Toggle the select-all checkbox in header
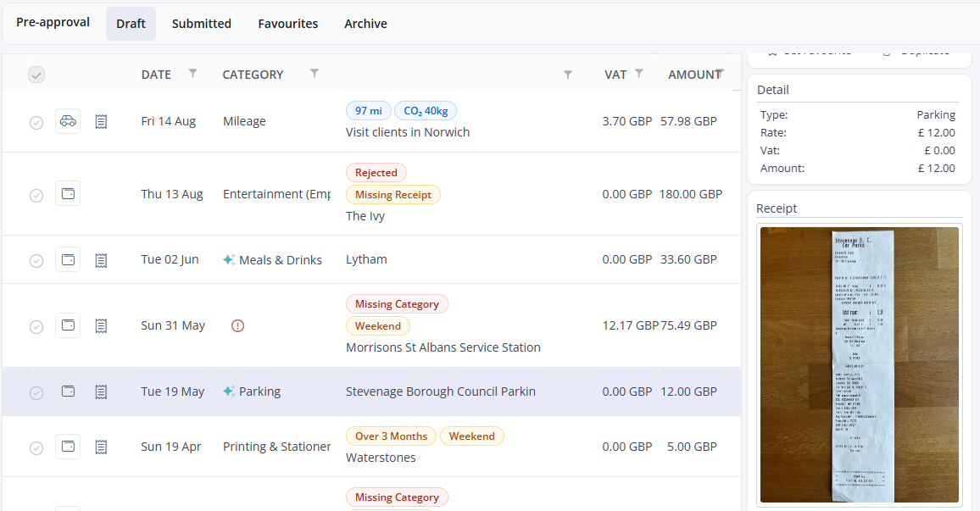980x511 pixels. [x=36, y=75]
